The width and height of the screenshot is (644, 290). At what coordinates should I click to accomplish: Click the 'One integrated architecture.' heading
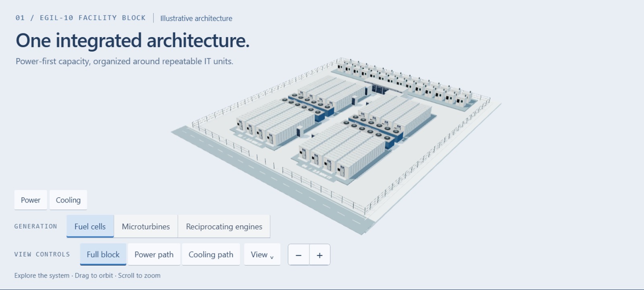(132, 40)
